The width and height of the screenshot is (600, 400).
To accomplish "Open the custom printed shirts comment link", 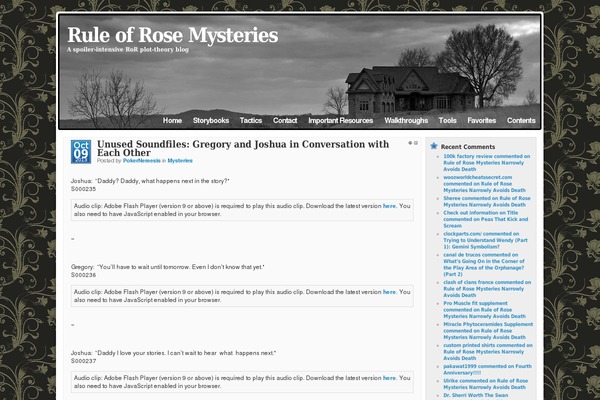I will coord(488,352).
